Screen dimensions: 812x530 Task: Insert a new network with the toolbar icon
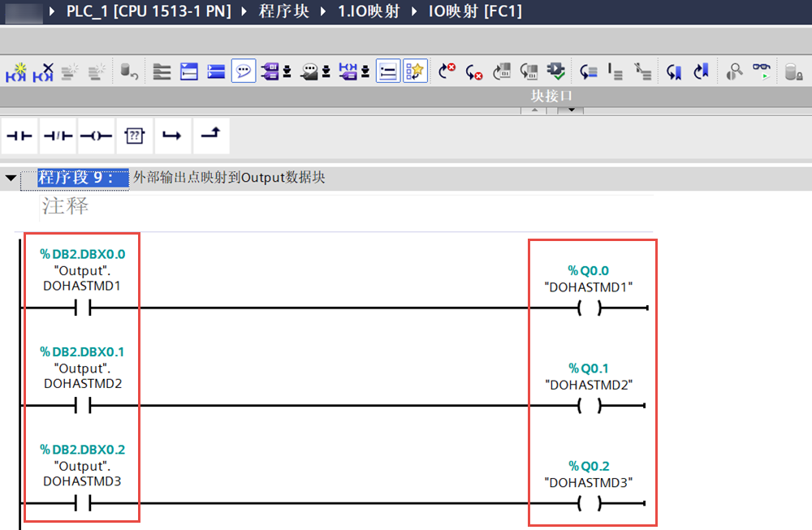click(x=16, y=71)
